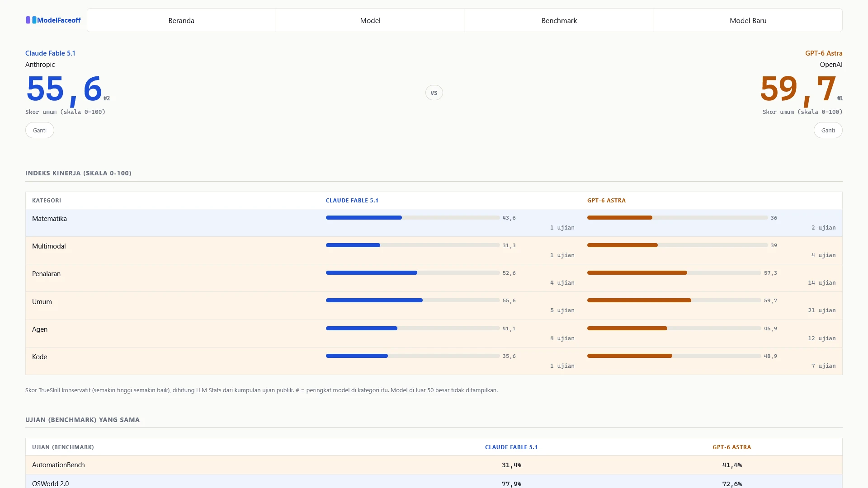Click the GPT-6 ASTRA index column header
This screenshot has height=488, width=868.
(607, 201)
